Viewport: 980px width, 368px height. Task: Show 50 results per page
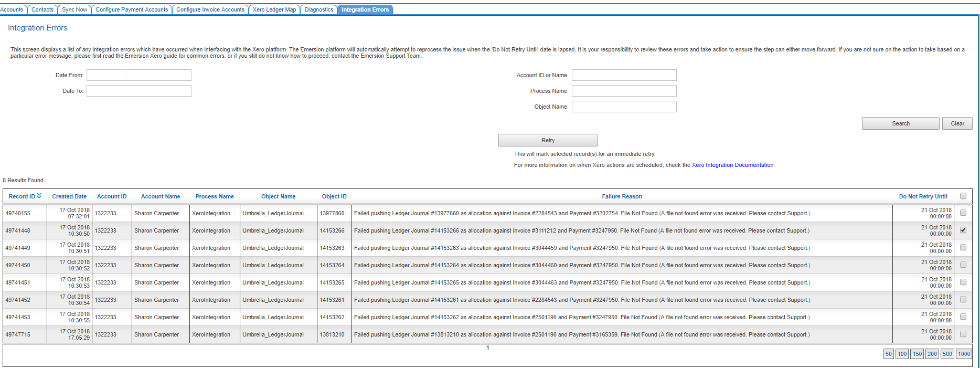(888, 354)
